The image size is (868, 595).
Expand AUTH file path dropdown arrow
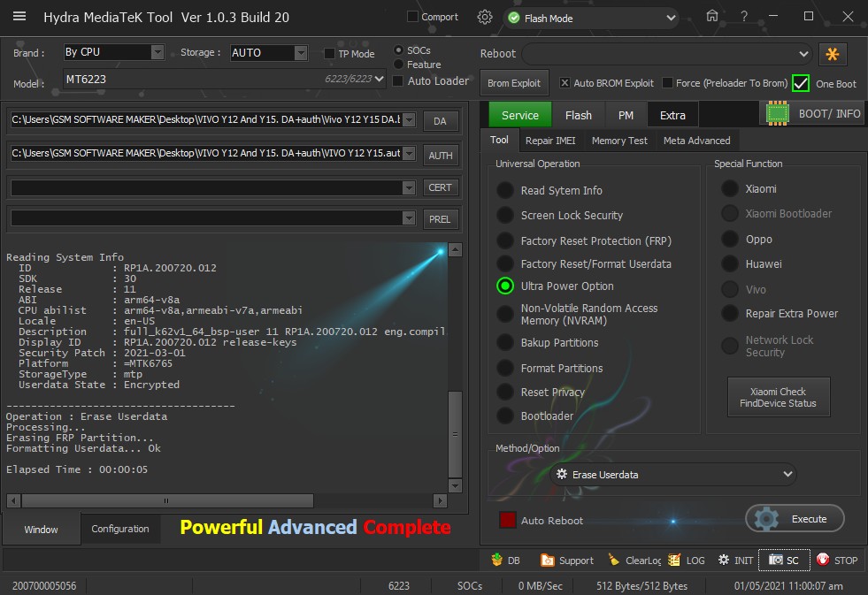tap(409, 154)
